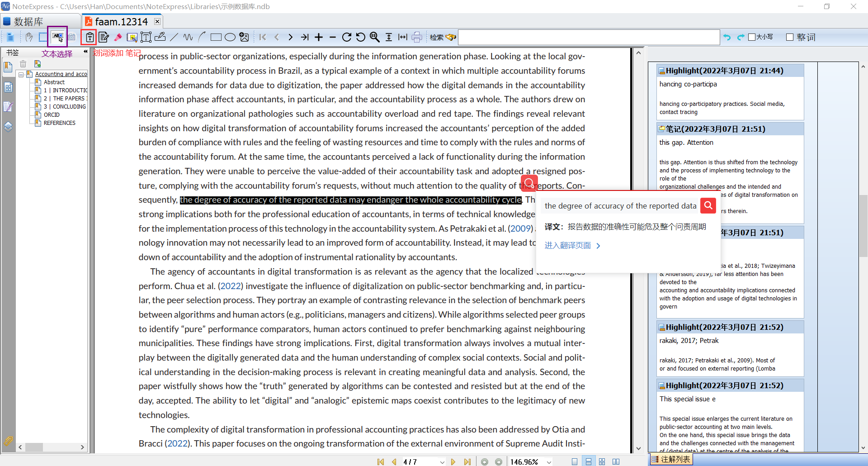This screenshot has height=466, width=868.
Task: Select the Hand pan tool
Action: point(29,37)
